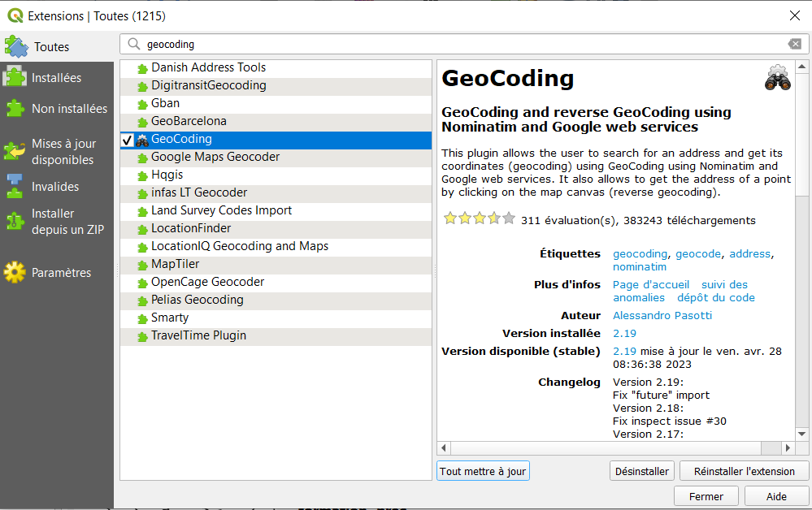Open the Mises à jour disponibles tab
This screenshot has height=510, width=812.
57,151
